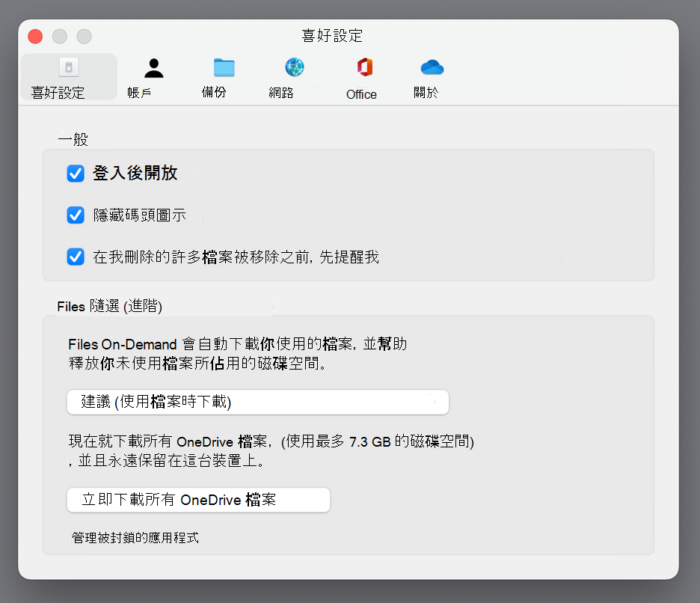Screen dimensions: 700x603
Task: Click 管理被封鎖的應用程式 link
Action: 135,537
